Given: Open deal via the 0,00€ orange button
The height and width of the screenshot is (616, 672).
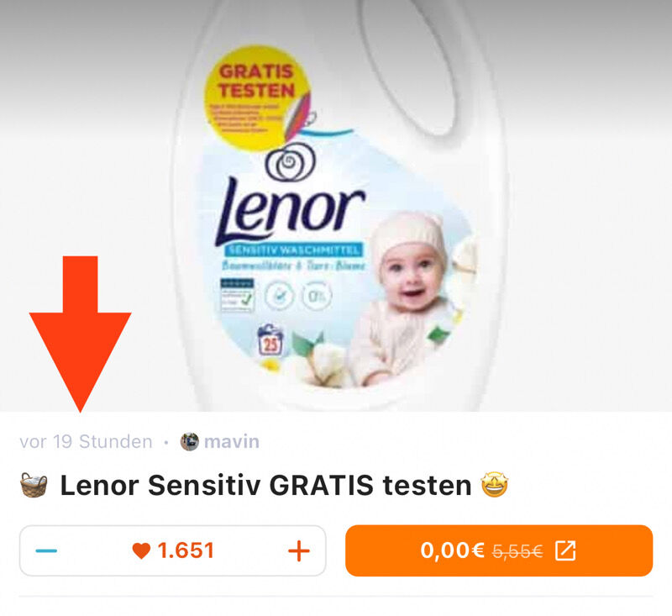Looking at the screenshot, I should 499,550.
